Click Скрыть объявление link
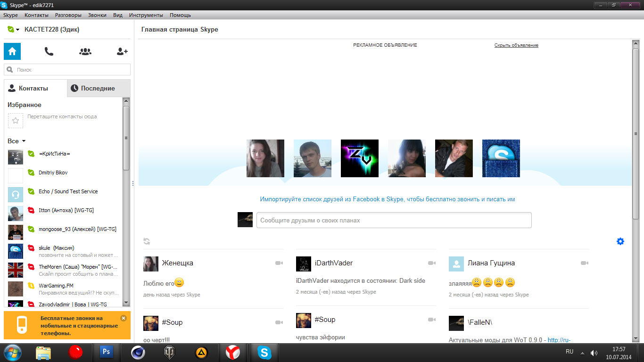The image size is (644, 362). [516, 45]
